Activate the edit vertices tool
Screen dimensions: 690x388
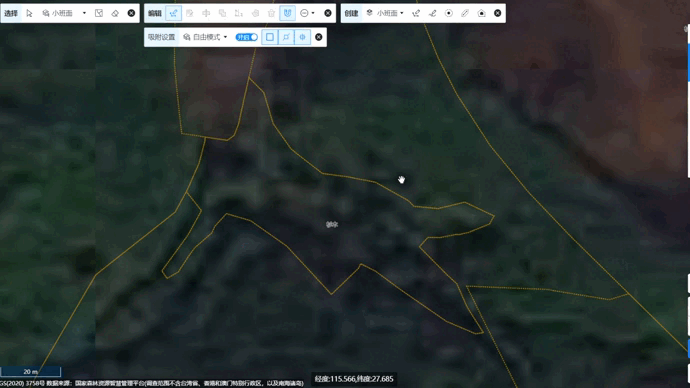173,13
